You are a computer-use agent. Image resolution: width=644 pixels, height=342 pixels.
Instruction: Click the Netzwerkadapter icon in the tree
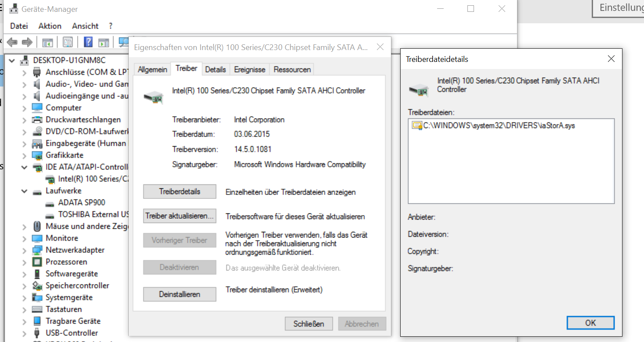click(x=37, y=250)
